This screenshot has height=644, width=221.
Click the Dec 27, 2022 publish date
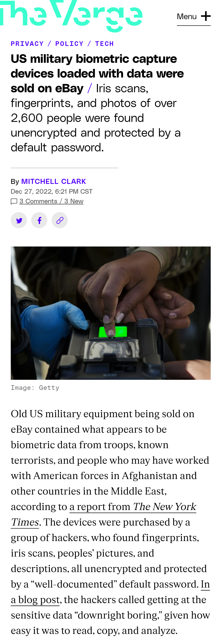point(52,192)
